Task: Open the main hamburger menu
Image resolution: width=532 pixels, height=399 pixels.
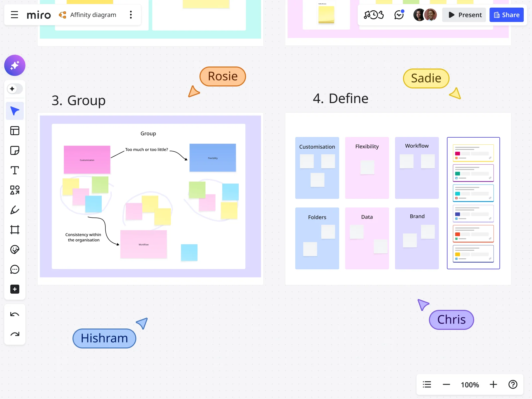Action: click(x=14, y=15)
